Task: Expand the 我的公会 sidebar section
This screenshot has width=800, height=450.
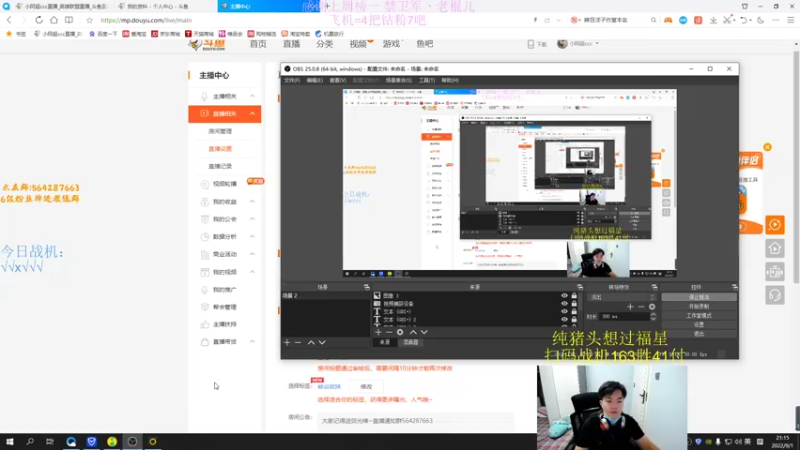Action: 252,219
